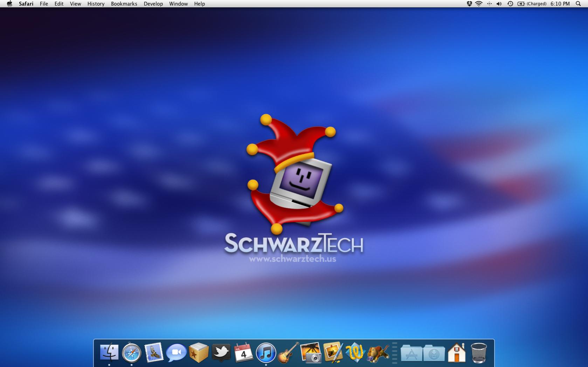The width and height of the screenshot is (588, 367).
Task: Open the File menu
Action: tap(44, 4)
